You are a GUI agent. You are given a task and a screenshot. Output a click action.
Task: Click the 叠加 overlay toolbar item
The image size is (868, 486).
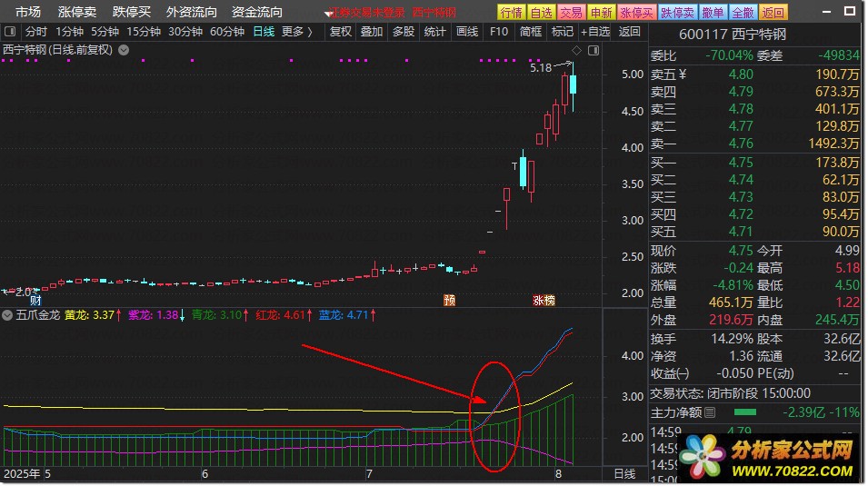(372, 32)
